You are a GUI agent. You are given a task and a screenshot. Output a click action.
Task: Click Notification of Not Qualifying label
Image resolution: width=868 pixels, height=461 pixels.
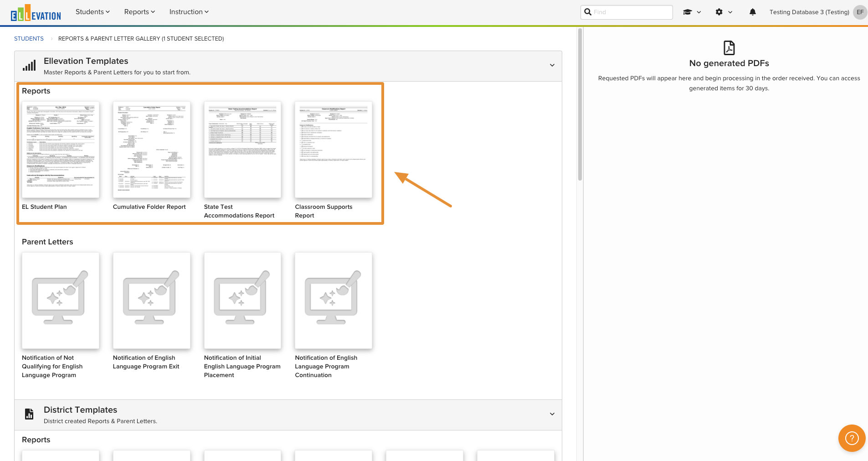[x=52, y=367]
